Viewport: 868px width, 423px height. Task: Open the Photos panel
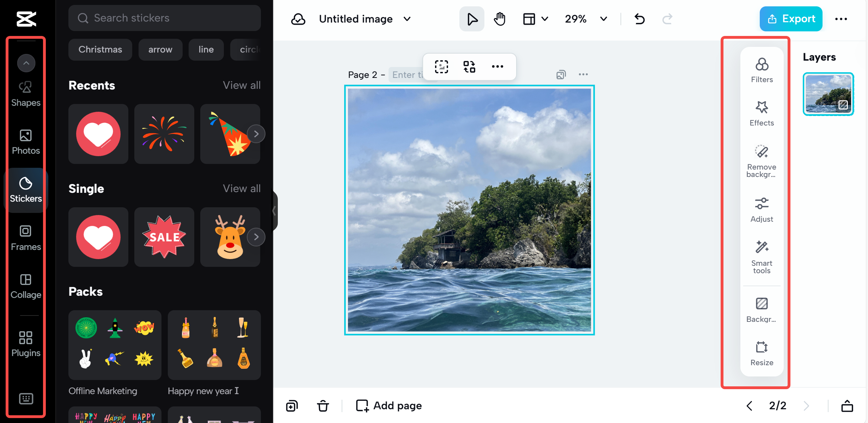tap(26, 142)
